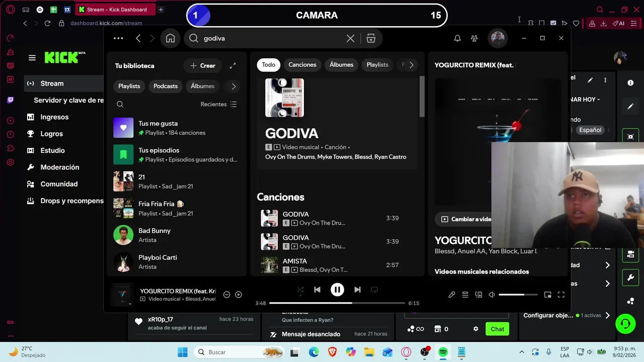Open OBS Studio from the taskbar

(x=425, y=352)
